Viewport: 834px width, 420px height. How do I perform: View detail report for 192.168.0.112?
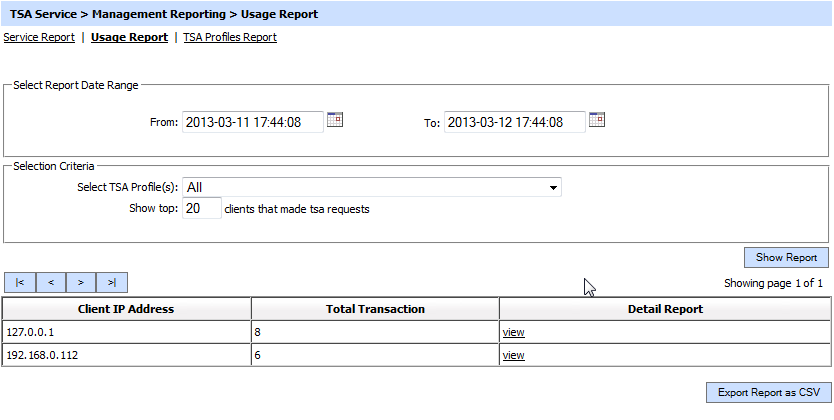[x=513, y=355]
